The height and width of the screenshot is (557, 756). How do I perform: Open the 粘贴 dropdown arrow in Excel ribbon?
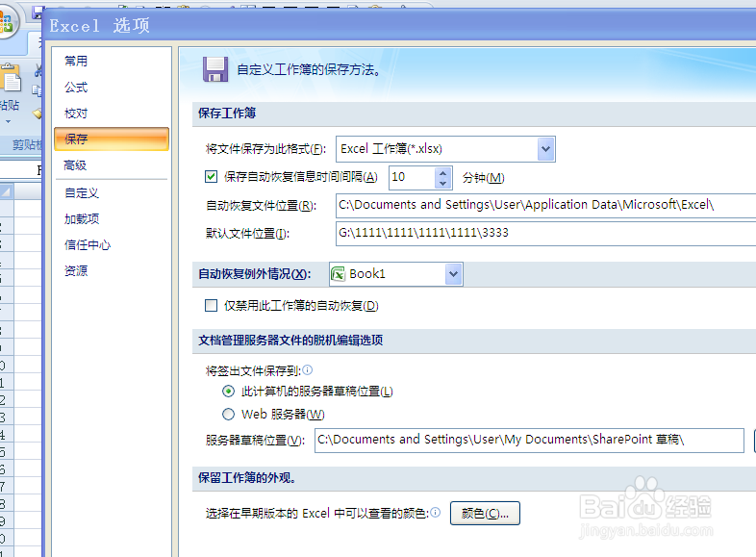[x=9, y=121]
